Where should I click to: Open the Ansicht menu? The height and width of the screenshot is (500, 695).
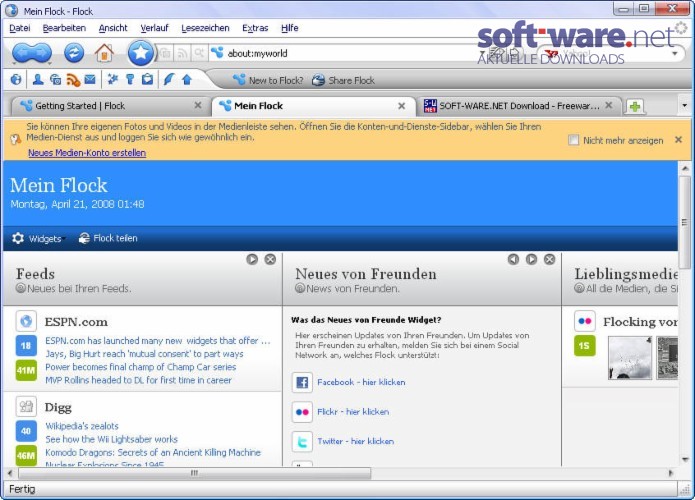tap(113, 28)
